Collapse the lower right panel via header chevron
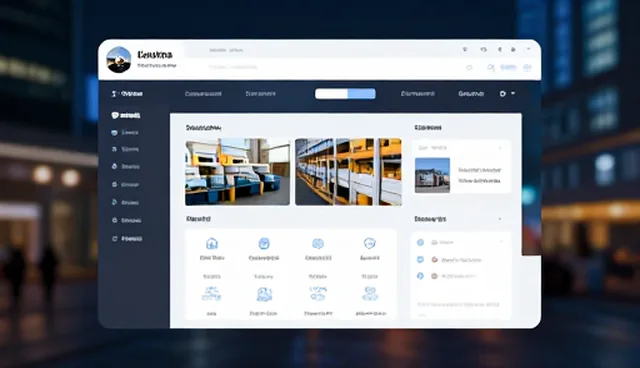This screenshot has height=368, width=640. pyautogui.click(x=500, y=219)
